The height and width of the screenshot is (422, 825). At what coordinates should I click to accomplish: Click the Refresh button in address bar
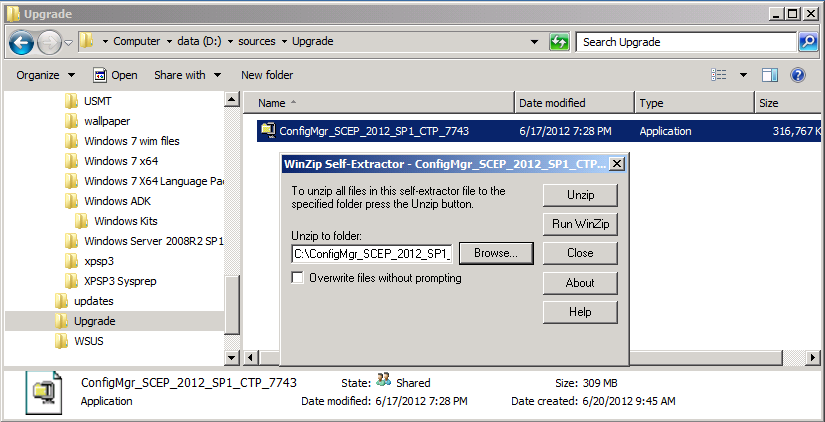pos(559,42)
